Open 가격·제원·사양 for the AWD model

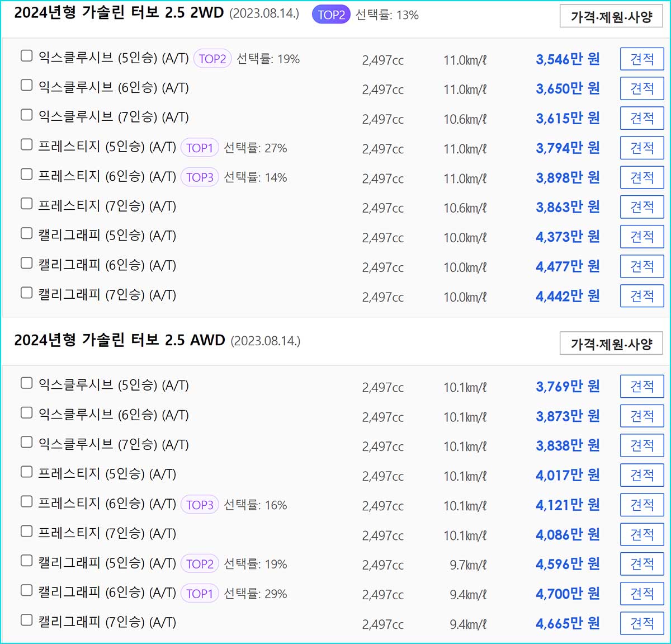(x=611, y=343)
